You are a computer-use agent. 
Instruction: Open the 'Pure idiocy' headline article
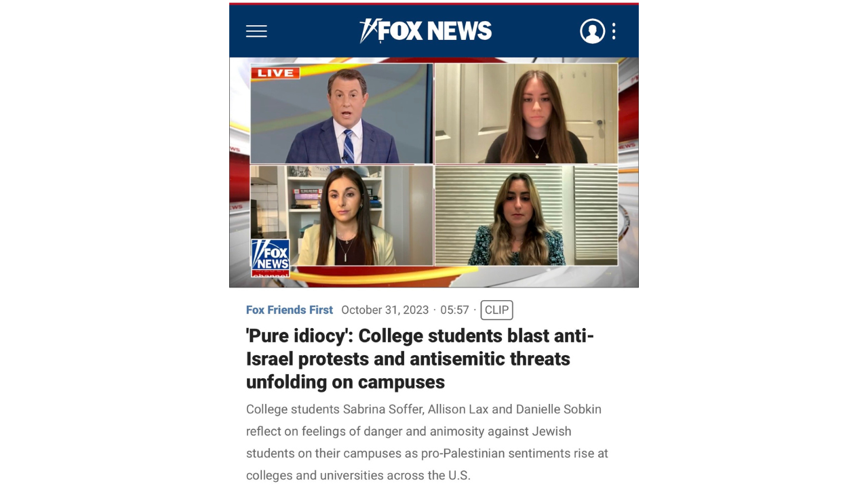tap(420, 359)
